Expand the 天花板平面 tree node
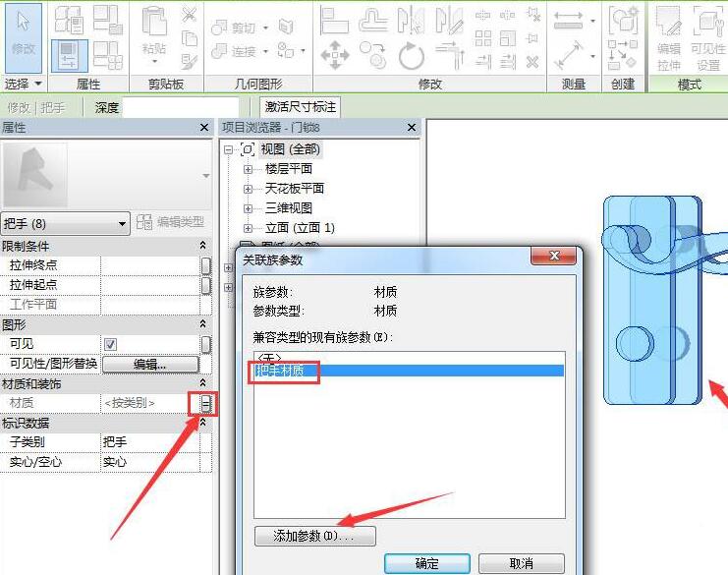 coord(248,189)
